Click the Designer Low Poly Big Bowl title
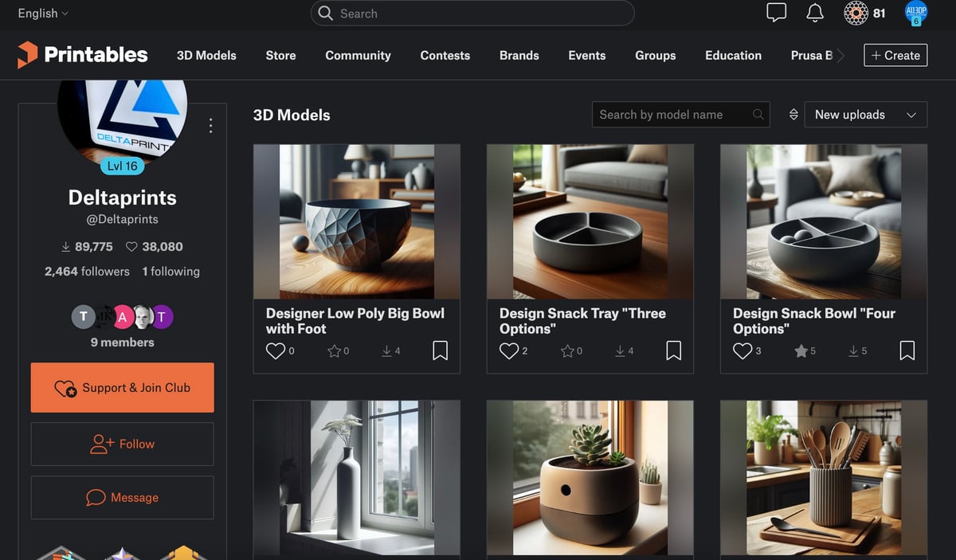The image size is (956, 560). 355,321
